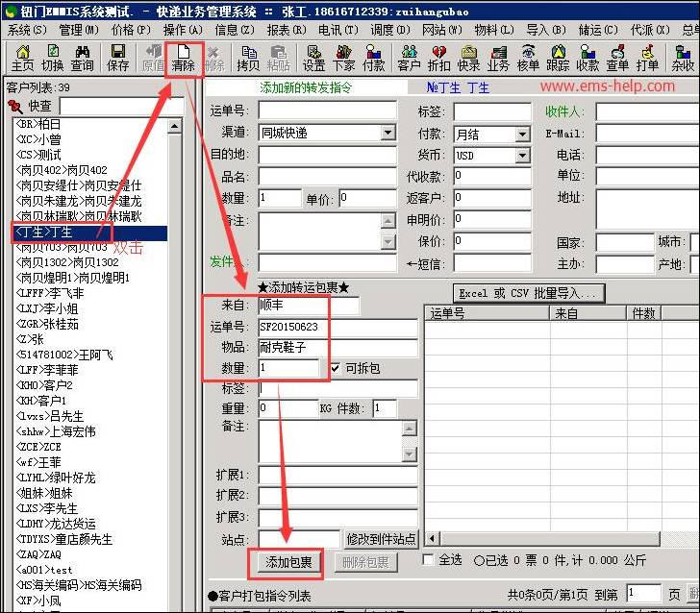Click parcel table horizontal scrollbar left arrow
This screenshot has height=613, width=700.
[432, 538]
